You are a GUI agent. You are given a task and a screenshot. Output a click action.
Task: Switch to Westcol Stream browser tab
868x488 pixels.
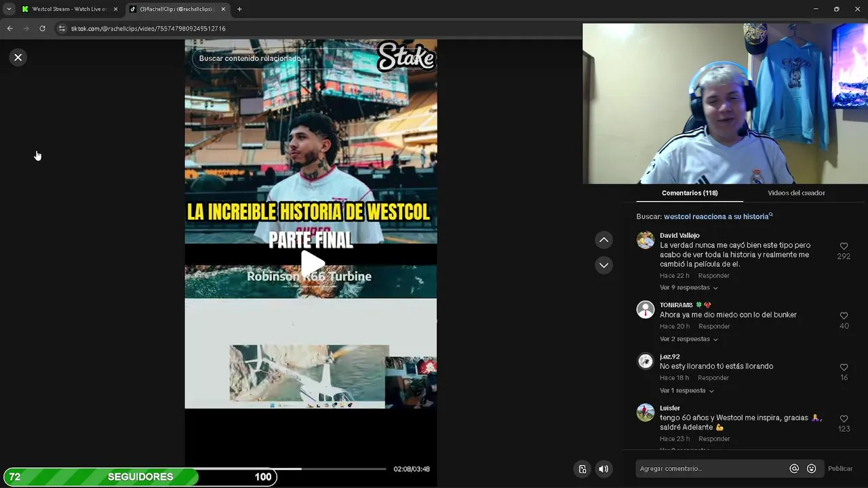68,9
